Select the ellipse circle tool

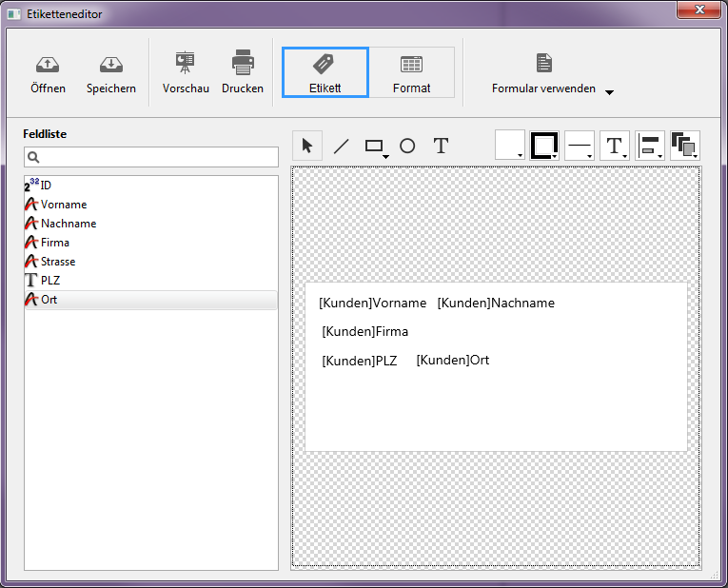[407, 146]
